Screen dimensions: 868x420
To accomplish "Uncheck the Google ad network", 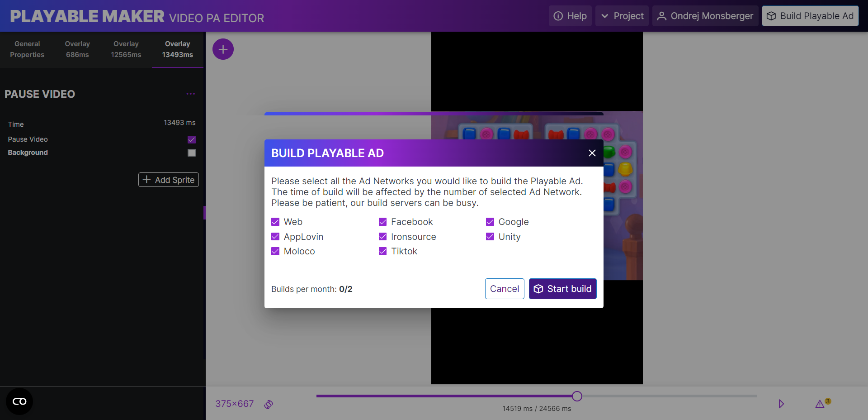I will (x=490, y=222).
